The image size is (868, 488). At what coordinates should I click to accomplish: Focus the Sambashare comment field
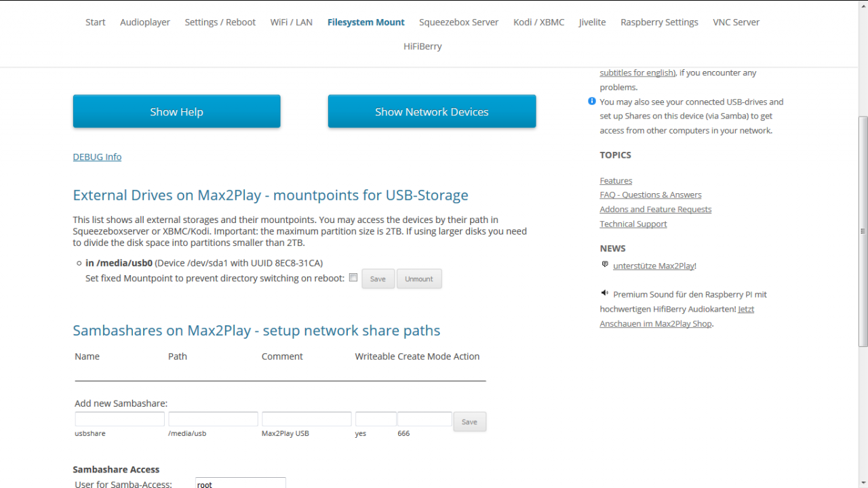(307, 419)
